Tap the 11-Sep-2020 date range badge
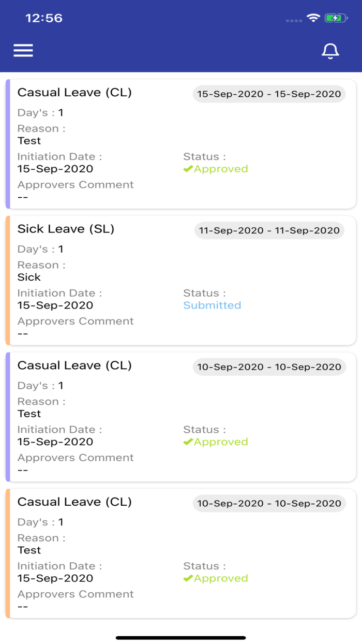The width and height of the screenshot is (362, 644). [x=269, y=230]
